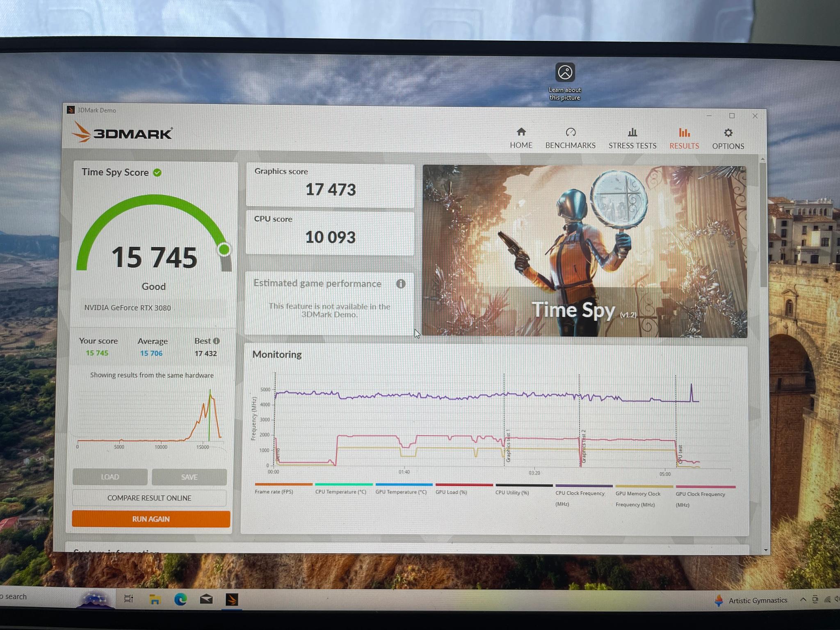Launch Microsoft Edge from the taskbar

tap(180, 600)
